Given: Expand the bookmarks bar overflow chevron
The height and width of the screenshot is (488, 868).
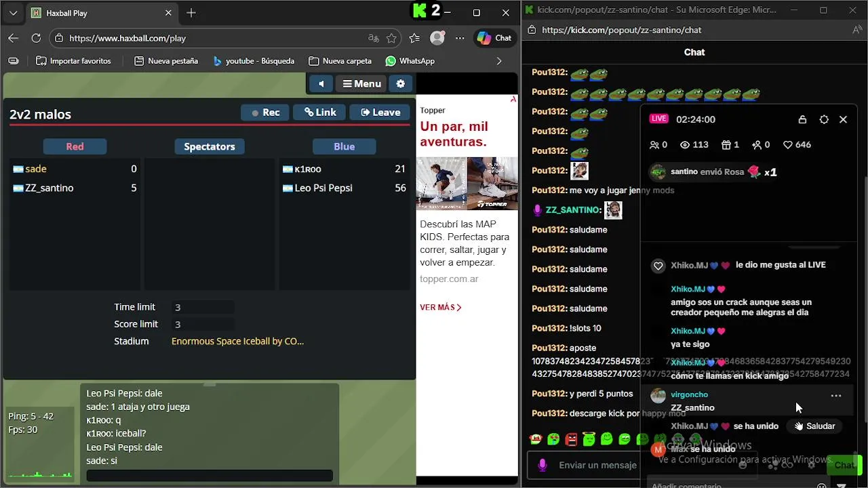Looking at the screenshot, I should coord(499,61).
